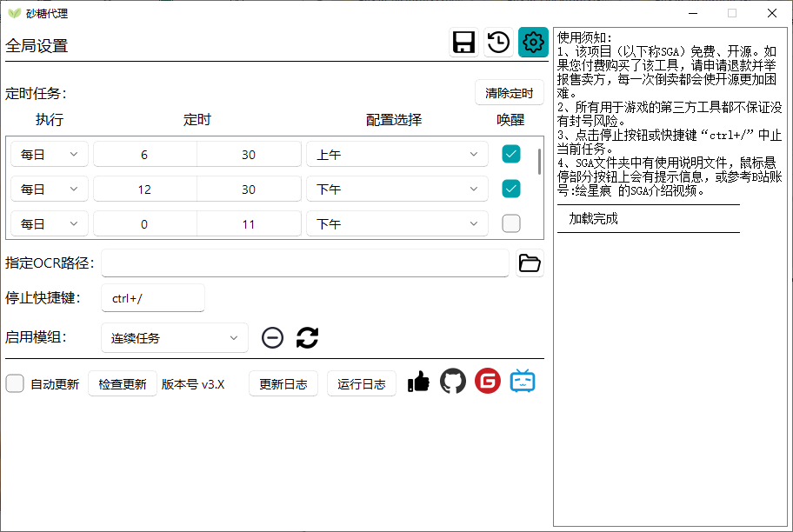This screenshot has width=793, height=532.
Task: Click the minus circle icon beside 连续任务
Action: click(272, 337)
